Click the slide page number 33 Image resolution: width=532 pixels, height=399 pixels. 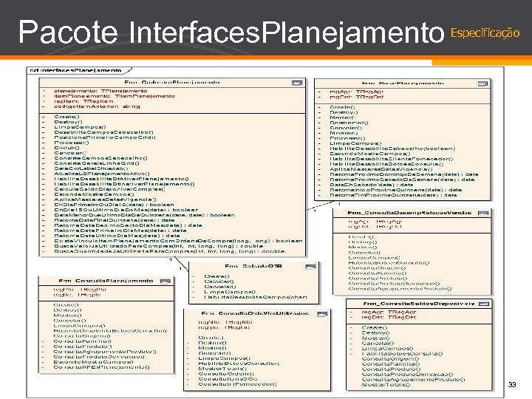point(512,384)
